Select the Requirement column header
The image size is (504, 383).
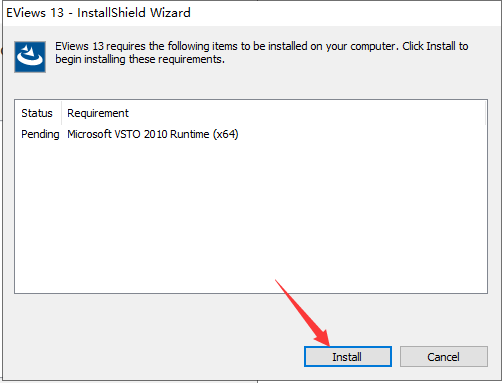98,113
